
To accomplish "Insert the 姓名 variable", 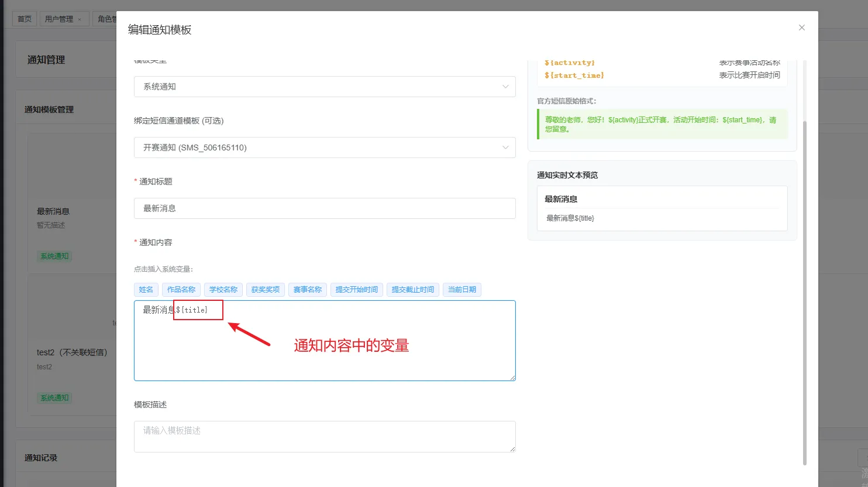I will (x=146, y=290).
